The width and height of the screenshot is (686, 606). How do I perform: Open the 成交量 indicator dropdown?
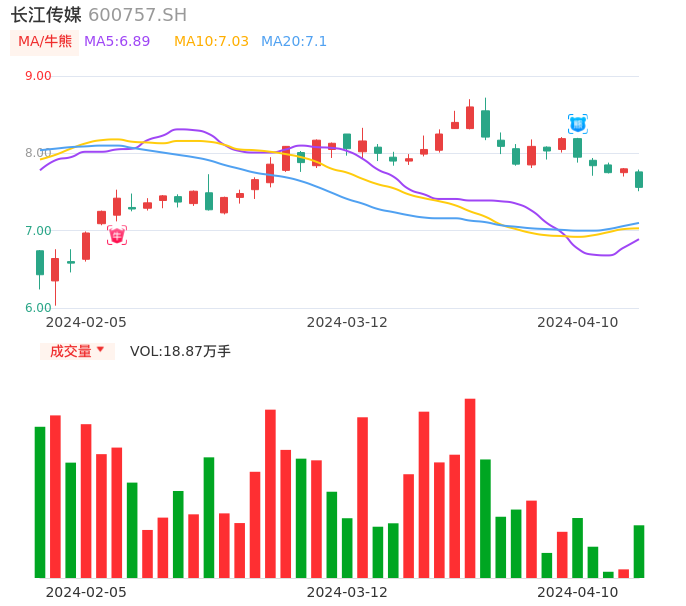coord(77,351)
